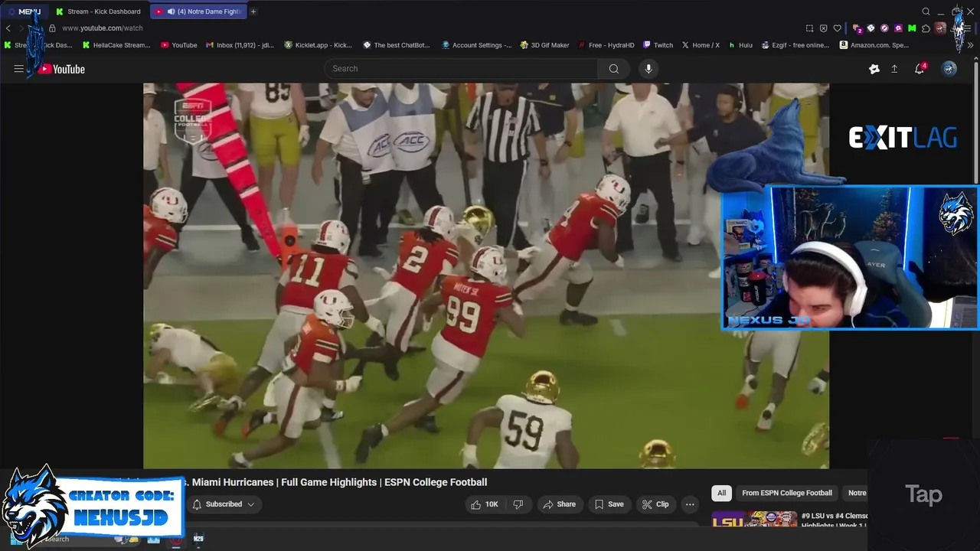Open The best ChatBot bookmark
980x551 pixels.
397,45
